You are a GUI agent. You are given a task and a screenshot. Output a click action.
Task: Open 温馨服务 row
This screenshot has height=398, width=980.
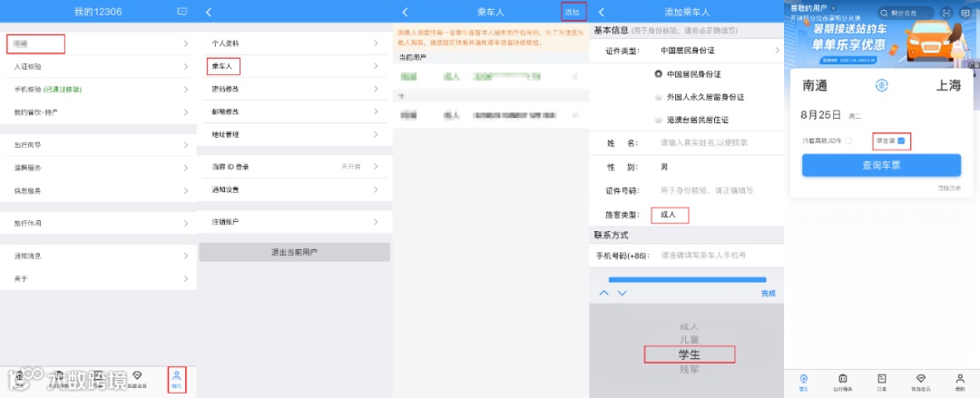(98, 168)
